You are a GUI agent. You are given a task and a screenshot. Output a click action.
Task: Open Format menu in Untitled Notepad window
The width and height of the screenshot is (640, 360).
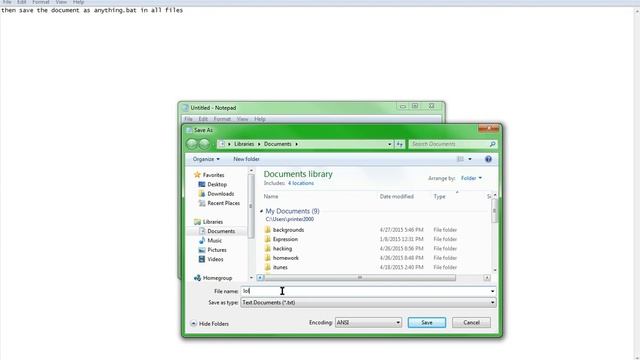click(222, 119)
